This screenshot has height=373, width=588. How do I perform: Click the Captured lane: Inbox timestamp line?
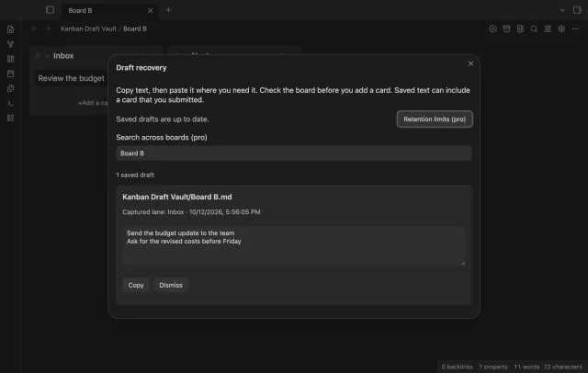click(191, 212)
